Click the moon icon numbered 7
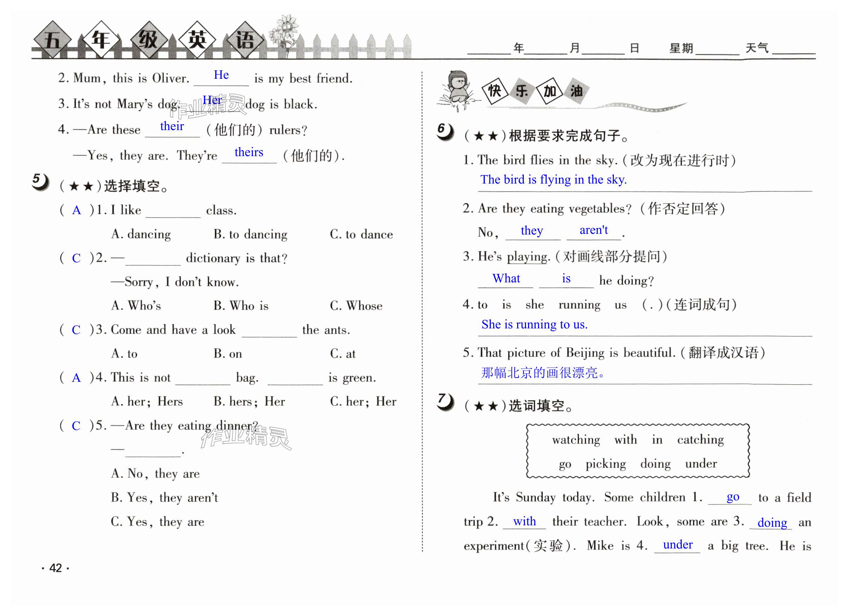This screenshot has height=616, width=848. [445, 402]
